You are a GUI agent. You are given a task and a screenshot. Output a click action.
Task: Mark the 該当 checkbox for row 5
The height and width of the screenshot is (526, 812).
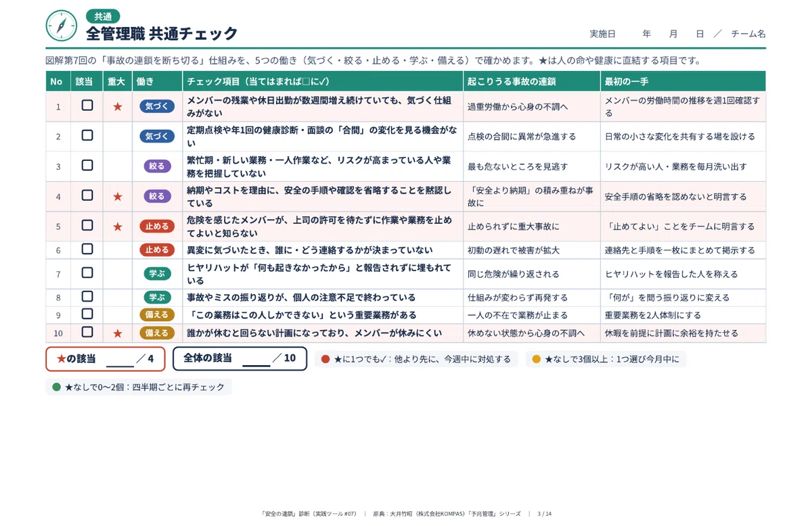click(87, 225)
